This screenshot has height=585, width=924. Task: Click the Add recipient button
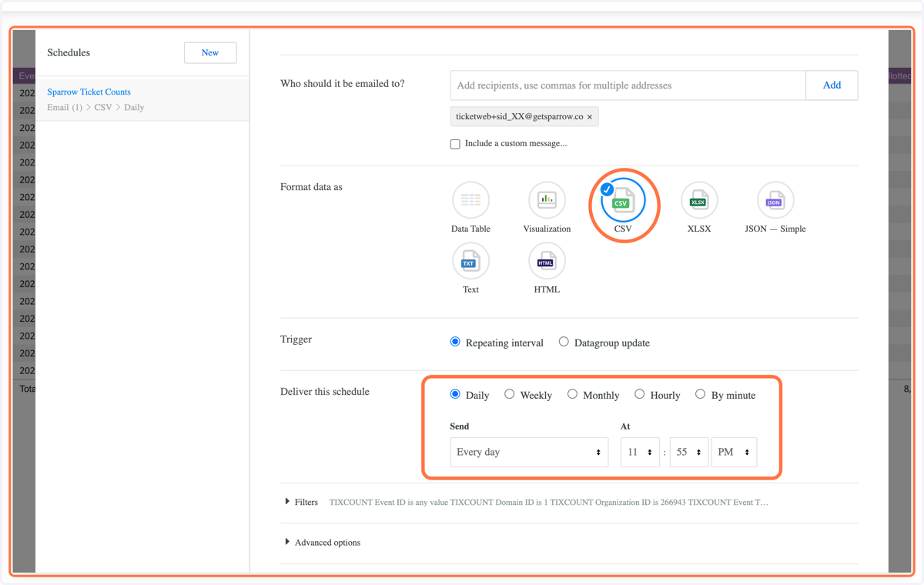[x=832, y=85]
